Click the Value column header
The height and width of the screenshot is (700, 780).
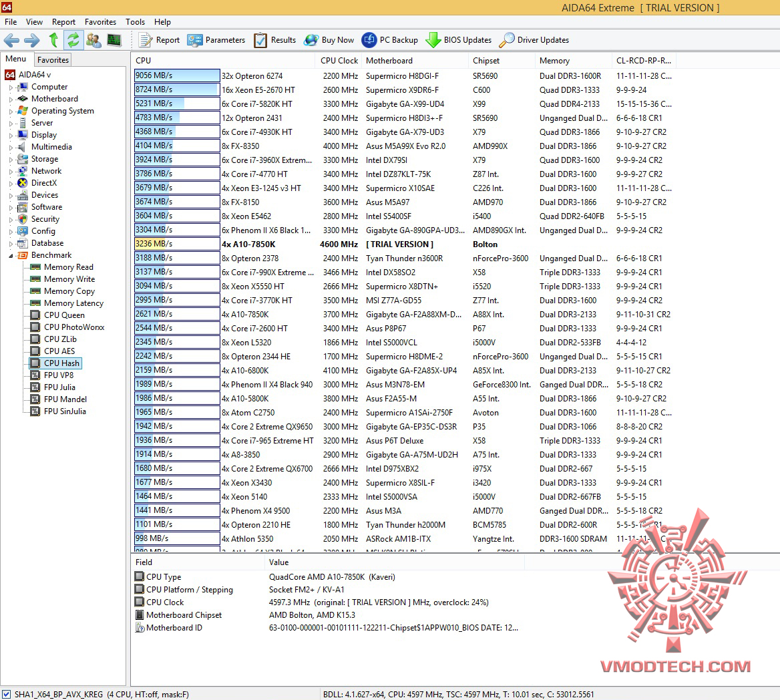coord(395,562)
